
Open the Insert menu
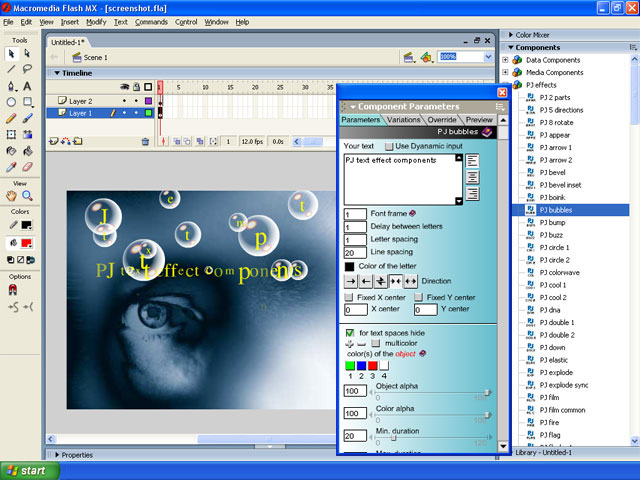click(70, 22)
